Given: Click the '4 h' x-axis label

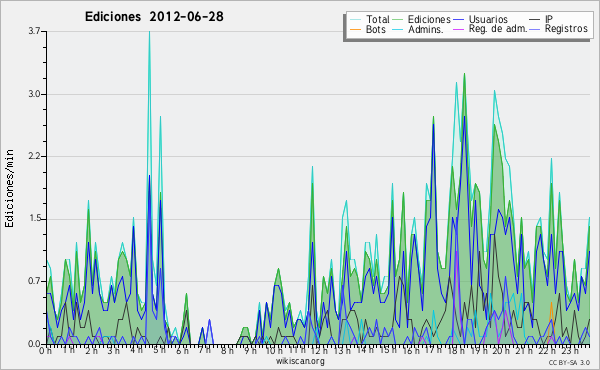Looking at the screenshot, I should point(136,350).
